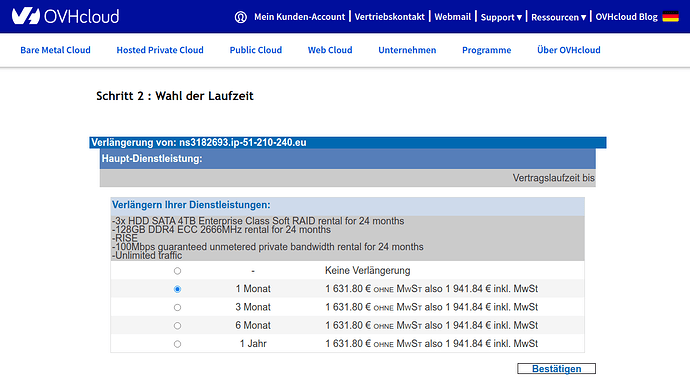Click the German flag language icon
This screenshot has height=389, width=690.
coord(671,17)
